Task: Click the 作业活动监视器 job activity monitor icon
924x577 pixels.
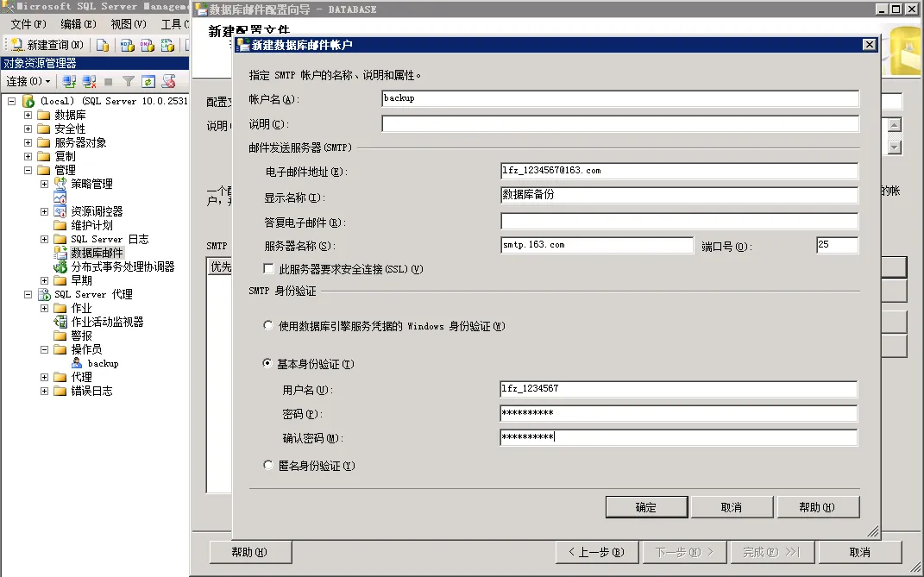Action: pos(60,322)
